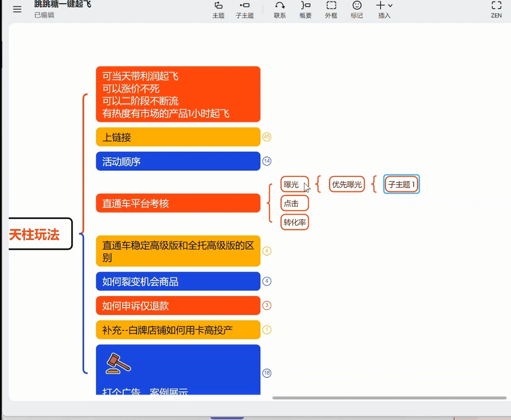Viewport: 511px width, 420px height.
Task: Open the marker (标记) sticker panel
Action: pyautogui.click(x=357, y=9)
